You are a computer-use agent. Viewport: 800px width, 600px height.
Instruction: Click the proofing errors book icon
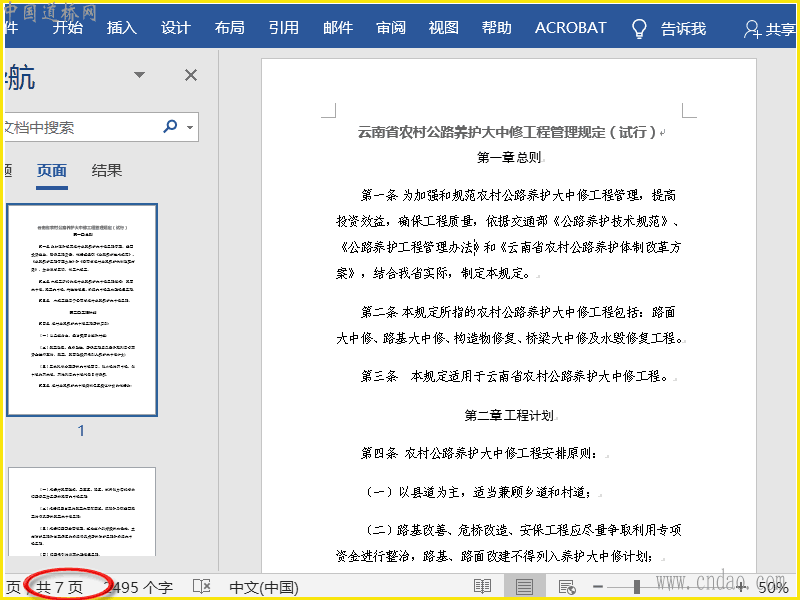[202, 587]
